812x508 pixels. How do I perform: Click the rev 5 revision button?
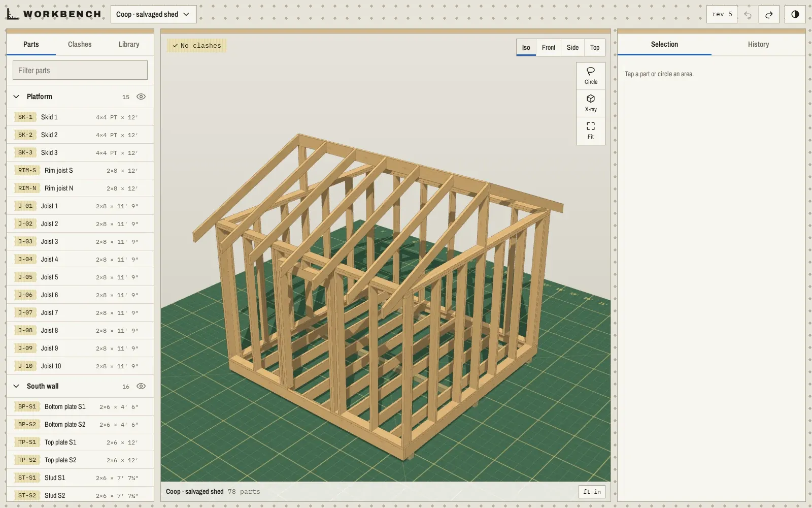[x=722, y=14]
